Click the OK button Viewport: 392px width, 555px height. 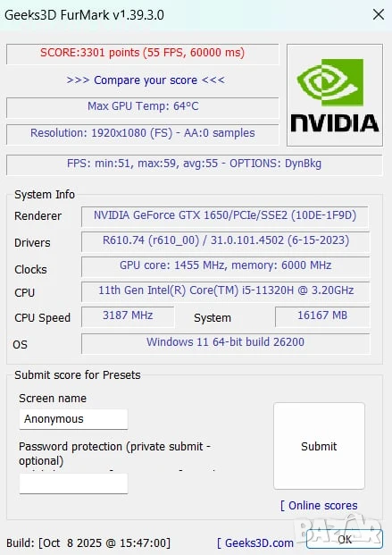[x=345, y=539]
